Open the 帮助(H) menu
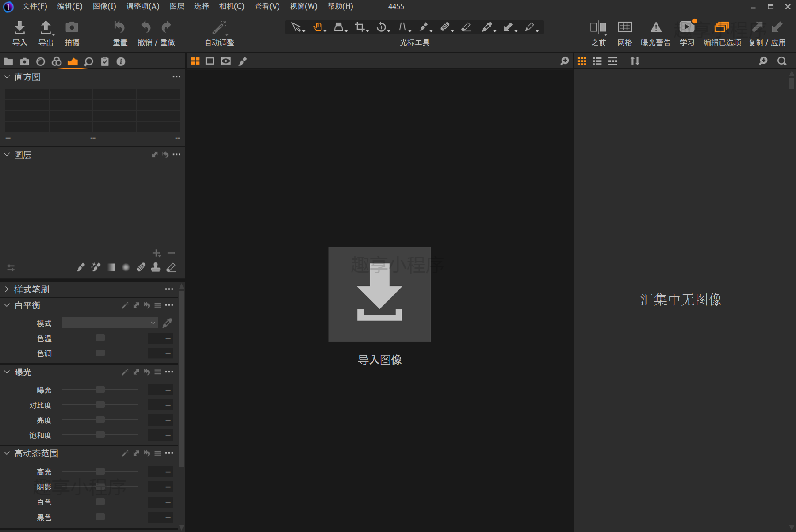The width and height of the screenshot is (796, 532). point(340,6)
